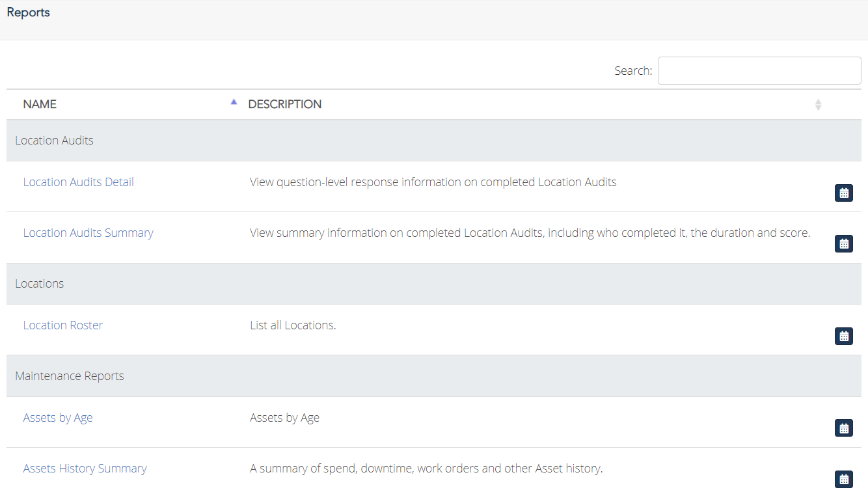Click description starting 'View summary information on completed'

tap(530, 233)
